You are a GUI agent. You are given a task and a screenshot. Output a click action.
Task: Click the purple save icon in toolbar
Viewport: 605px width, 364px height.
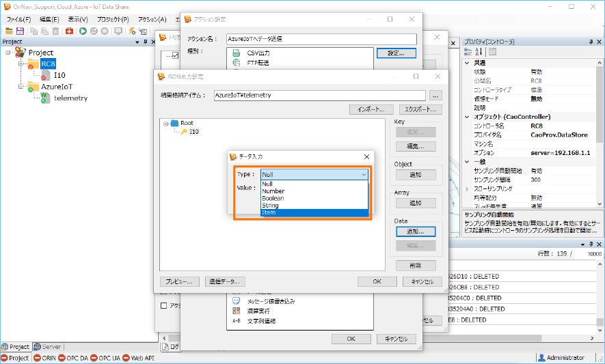20,31
